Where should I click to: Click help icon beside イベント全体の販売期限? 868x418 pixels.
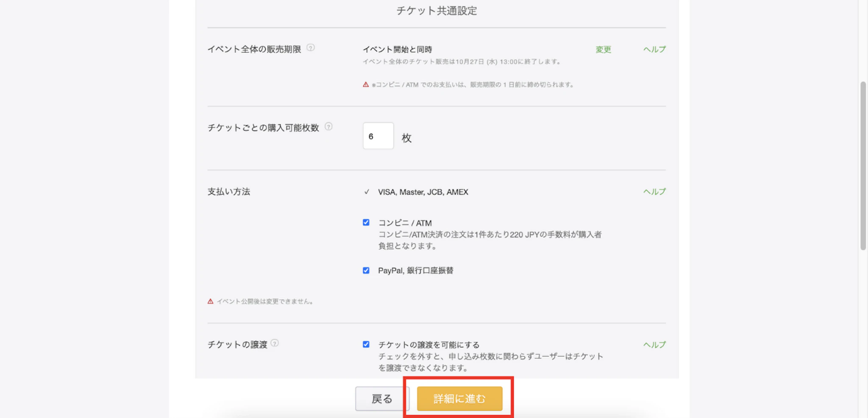[x=311, y=48]
